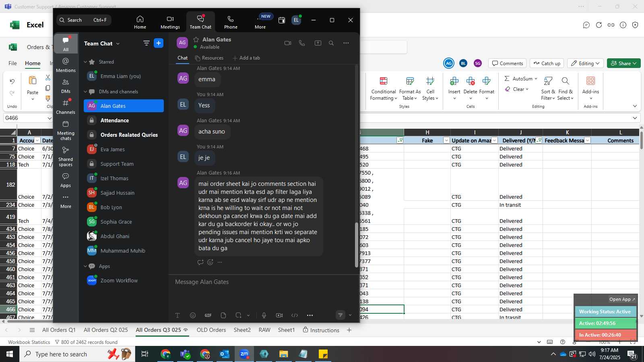Switch to Zoom Home tab
Image resolution: width=644 pixels, height=362 pixels.
pos(140,22)
